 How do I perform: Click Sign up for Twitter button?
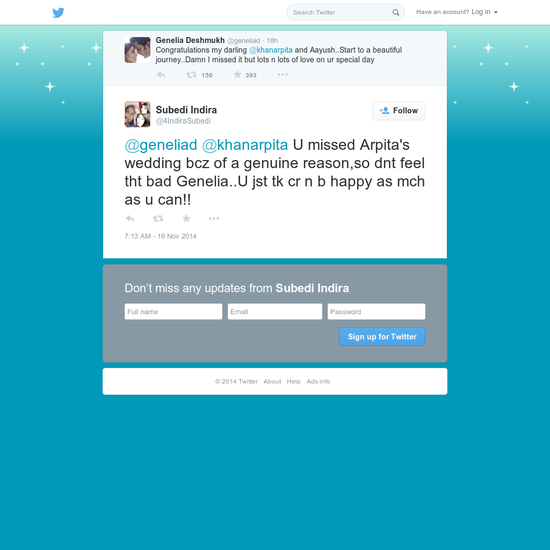click(382, 337)
